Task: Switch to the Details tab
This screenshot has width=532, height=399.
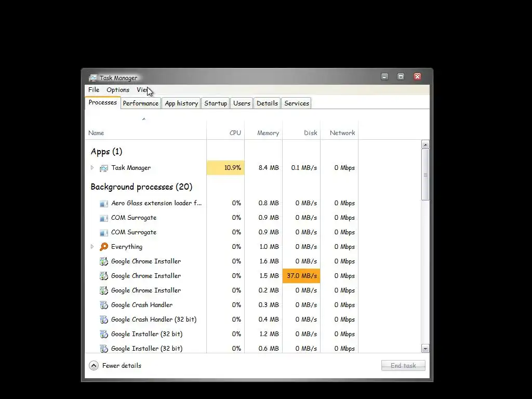Action: (x=267, y=103)
